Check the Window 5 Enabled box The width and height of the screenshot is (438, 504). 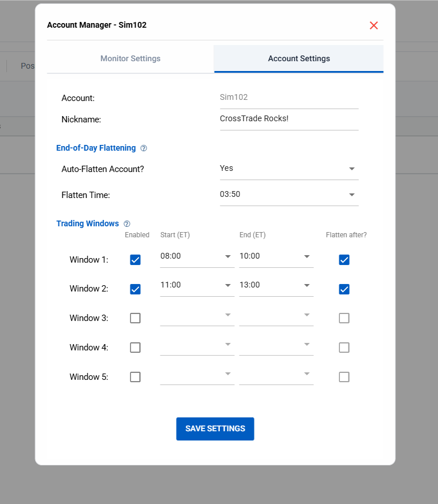pos(135,377)
